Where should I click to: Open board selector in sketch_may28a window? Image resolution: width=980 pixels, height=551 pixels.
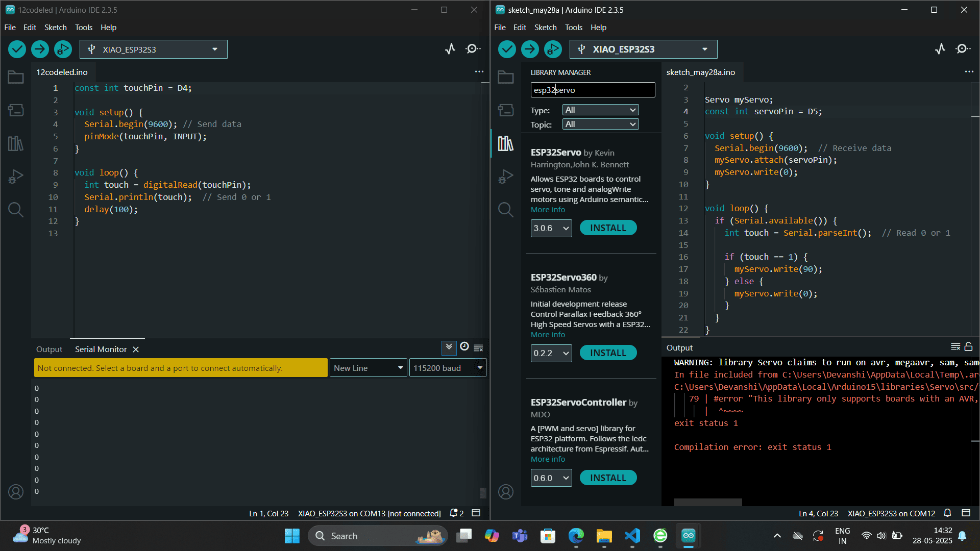[644, 49]
